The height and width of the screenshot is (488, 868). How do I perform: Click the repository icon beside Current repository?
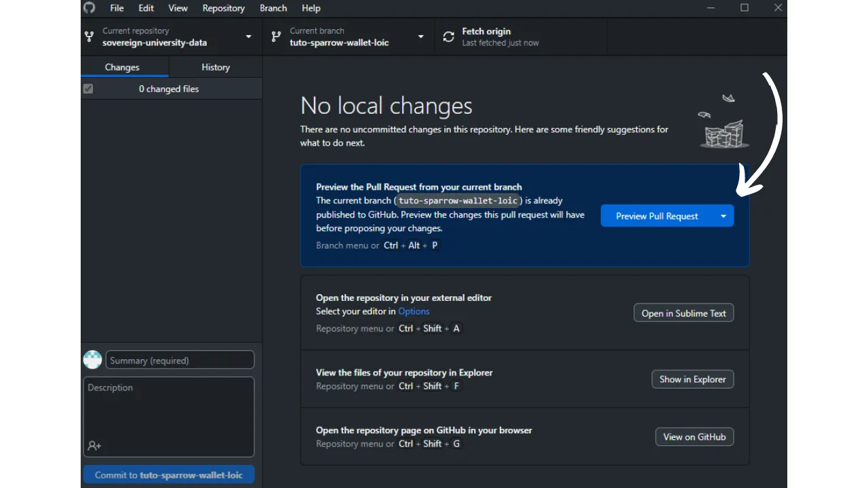[90, 37]
